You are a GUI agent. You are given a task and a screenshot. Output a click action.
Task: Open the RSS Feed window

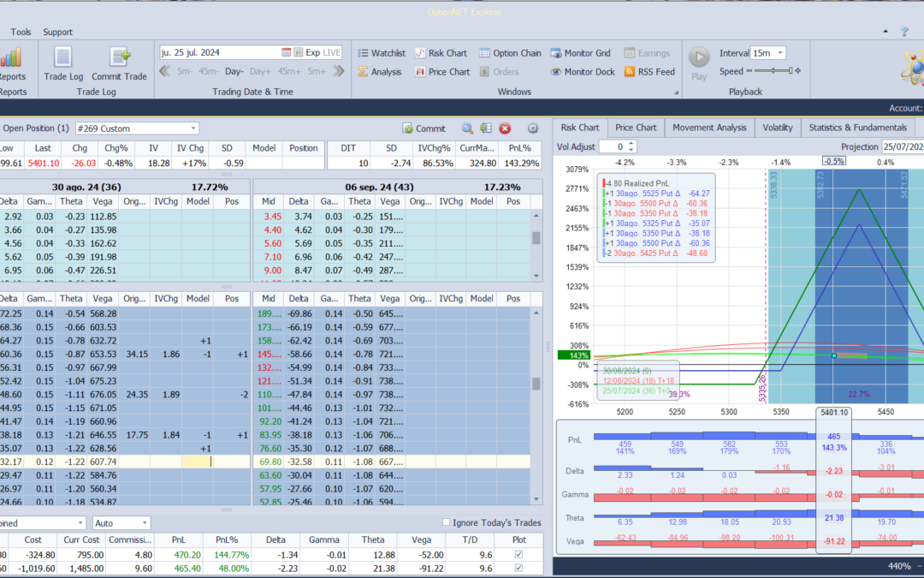649,72
